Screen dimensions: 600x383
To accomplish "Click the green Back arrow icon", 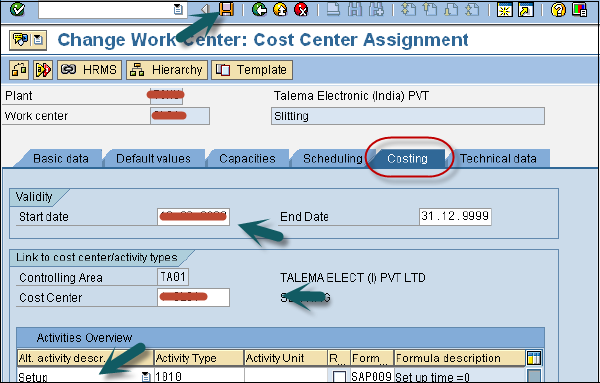I will coord(259,9).
